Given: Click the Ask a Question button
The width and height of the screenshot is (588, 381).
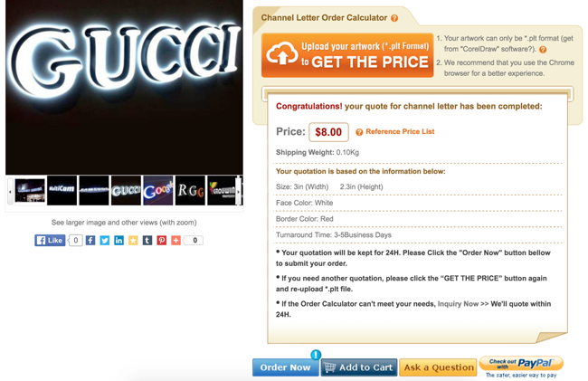Looking at the screenshot, I should tap(438, 367).
